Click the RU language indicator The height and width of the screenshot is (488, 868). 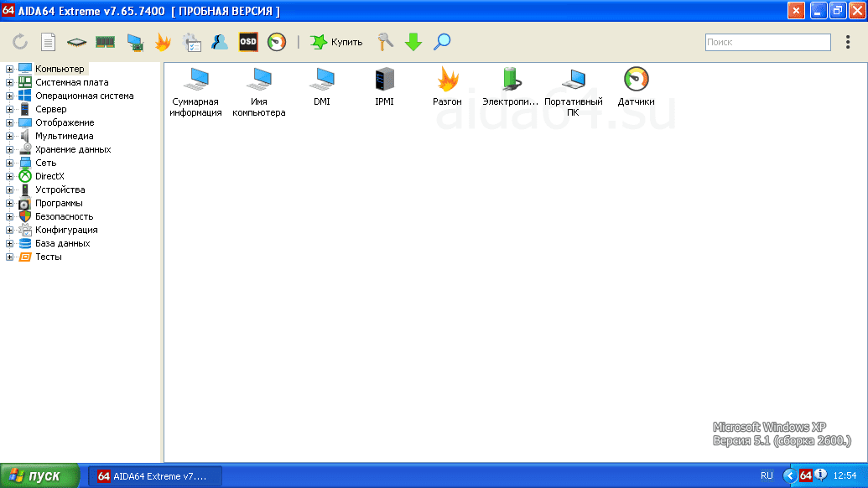[767, 475]
